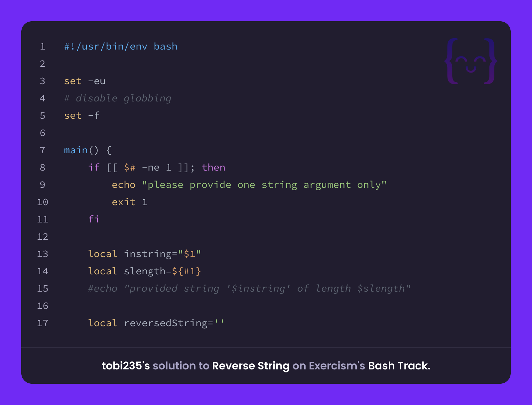Click the 'local reversedString=''' line

tap(156, 323)
